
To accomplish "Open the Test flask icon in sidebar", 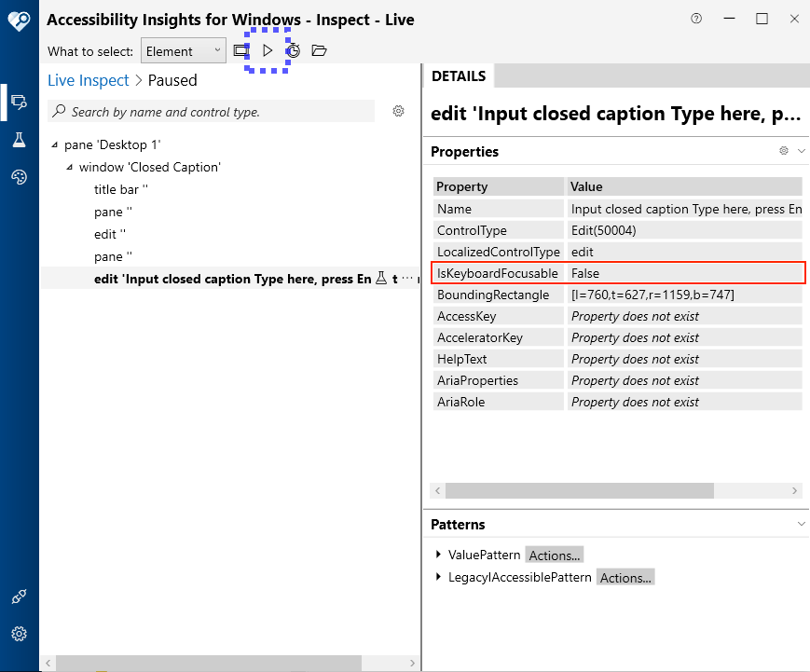I will 20,140.
